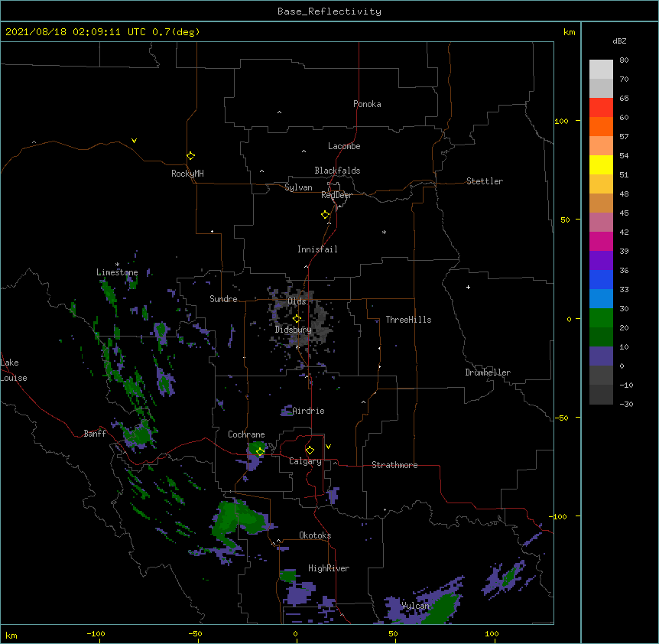Click the -100 tick on horizontal km axis
Screen dimensions: 659x644
[96, 633]
